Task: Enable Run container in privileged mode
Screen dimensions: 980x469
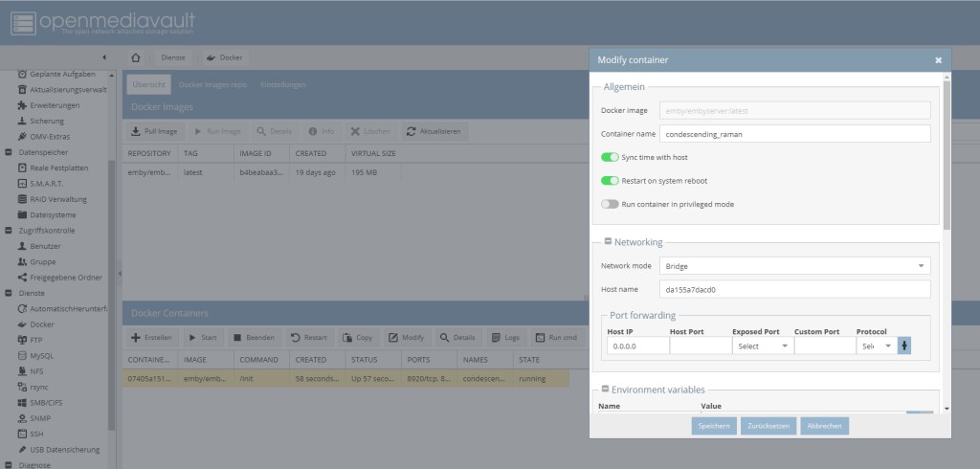Action: click(x=610, y=204)
